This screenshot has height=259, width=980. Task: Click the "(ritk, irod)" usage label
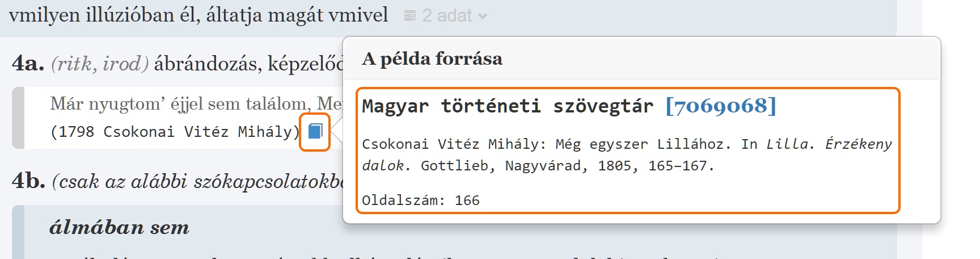(100, 64)
